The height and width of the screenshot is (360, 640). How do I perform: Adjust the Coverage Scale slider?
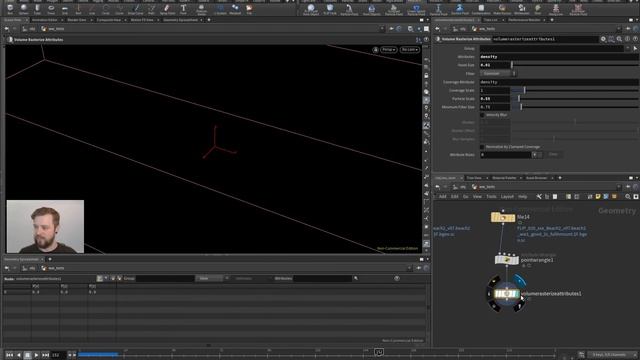pos(575,90)
